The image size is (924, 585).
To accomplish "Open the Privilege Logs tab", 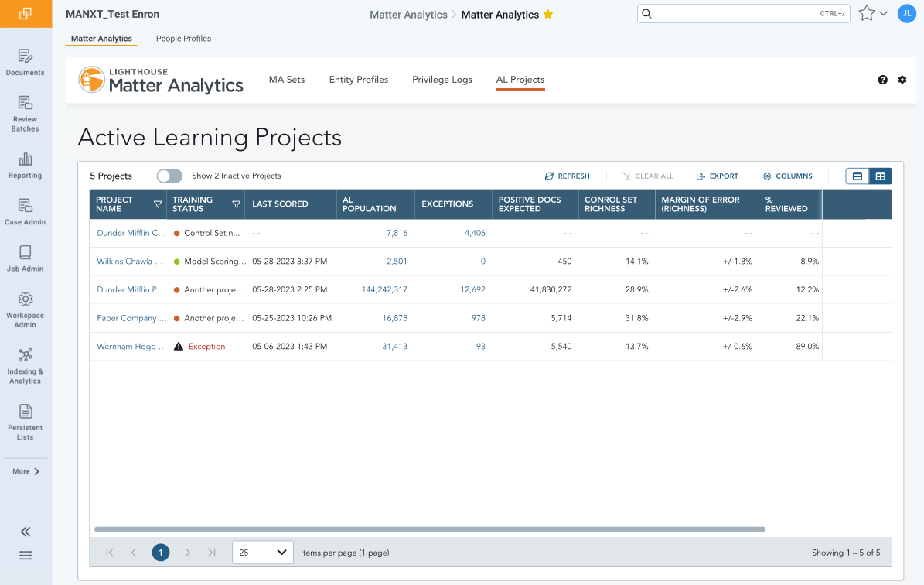I will pyautogui.click(x=442, y=80).
